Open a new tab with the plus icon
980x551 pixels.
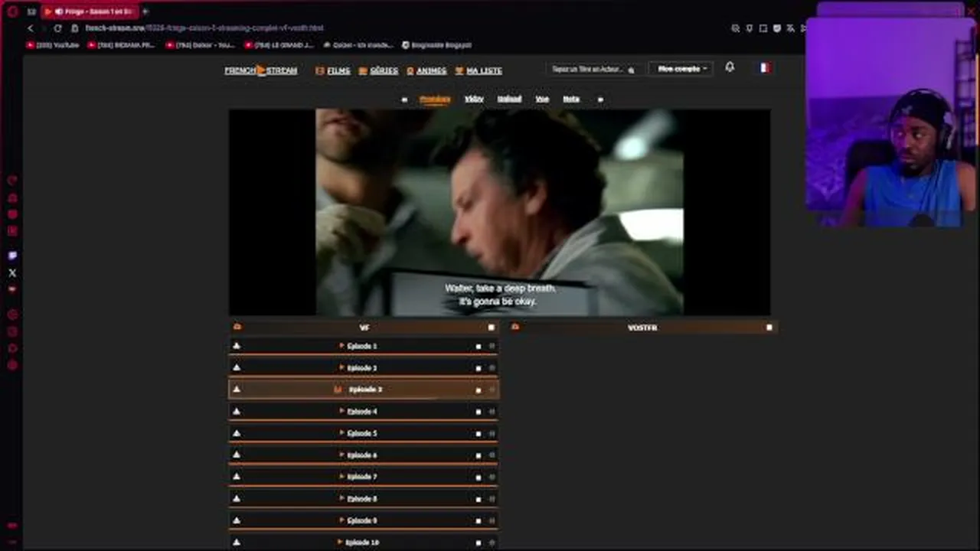click(x=145, y=11)
